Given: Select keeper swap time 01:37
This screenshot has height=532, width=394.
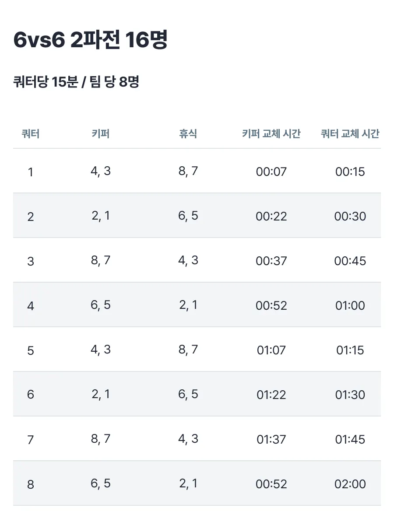Looking at the screenshot, I should (x=271, y=440).
